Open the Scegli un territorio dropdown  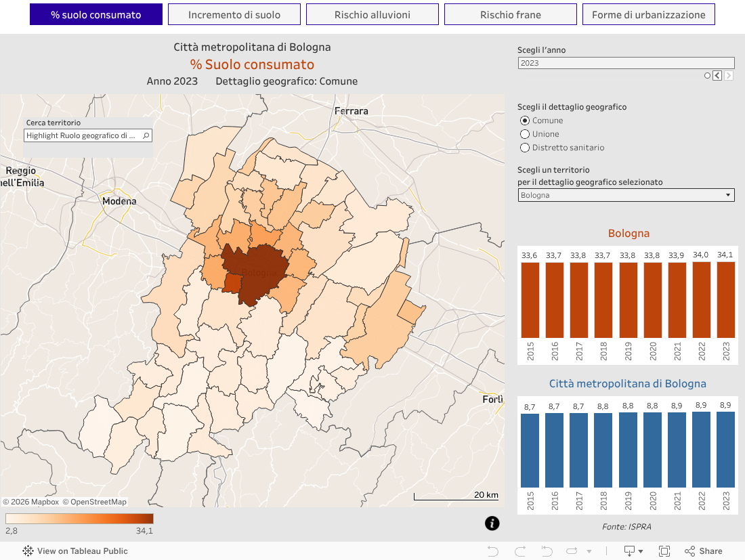(626, 195)
